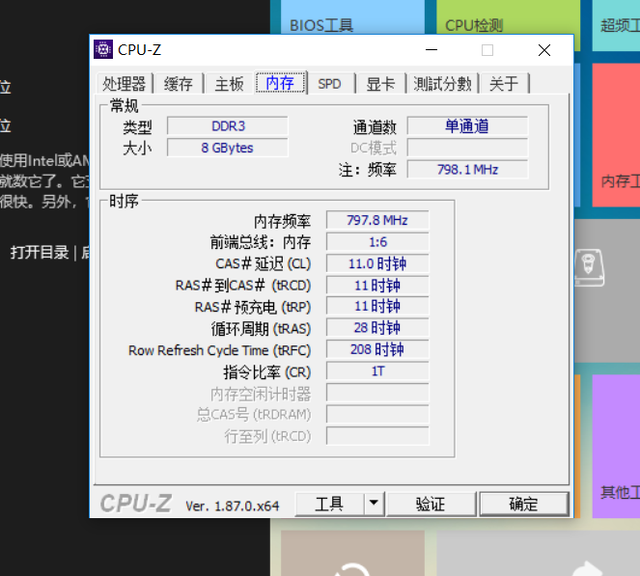The height and width of the screenshot is (576, 640).
Task: Click the 1:6 FSB:DRAM ratio value
Action: point(378,242)
